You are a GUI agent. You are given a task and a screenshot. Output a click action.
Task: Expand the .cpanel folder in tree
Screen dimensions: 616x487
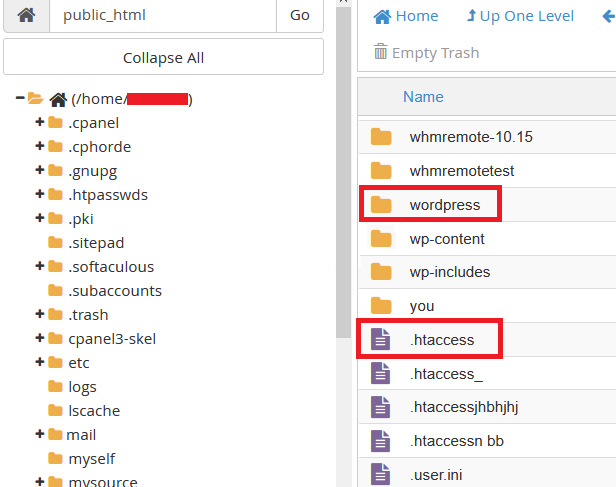tap(40, 122)
